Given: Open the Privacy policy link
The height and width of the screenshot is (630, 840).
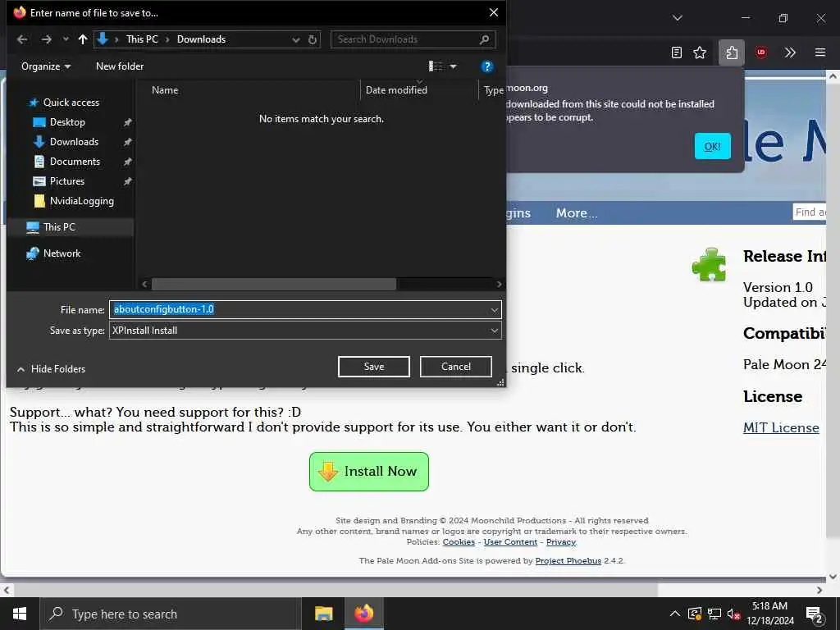Looking at the screenshot, I should pyautogui.click(x=561, y=542).
